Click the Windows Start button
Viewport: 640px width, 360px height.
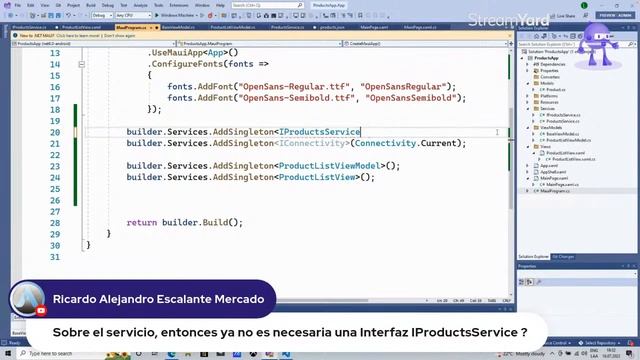point(7,353)
